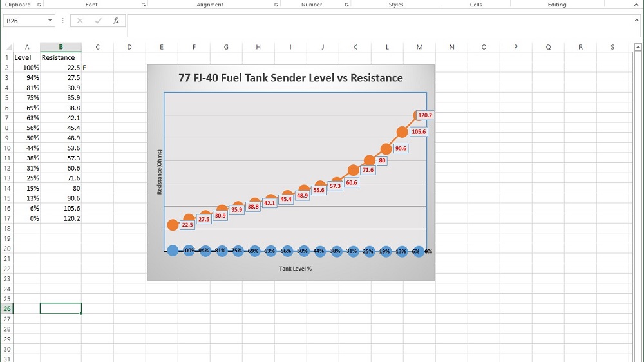Select cell containing 0% in column A

coord(26,218)
